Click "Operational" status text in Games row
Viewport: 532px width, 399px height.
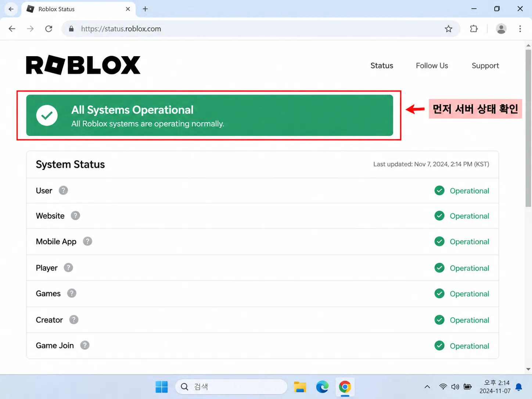pos(470,294)
